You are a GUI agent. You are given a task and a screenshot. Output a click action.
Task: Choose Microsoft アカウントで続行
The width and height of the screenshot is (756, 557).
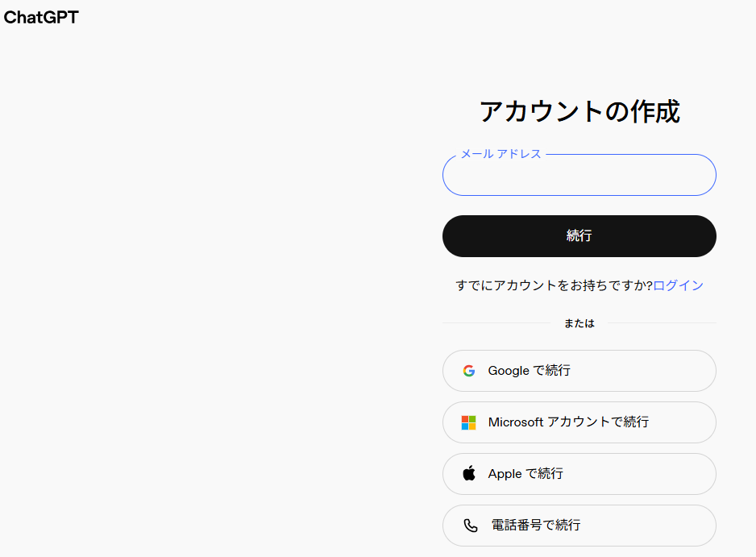click(579, 422)
